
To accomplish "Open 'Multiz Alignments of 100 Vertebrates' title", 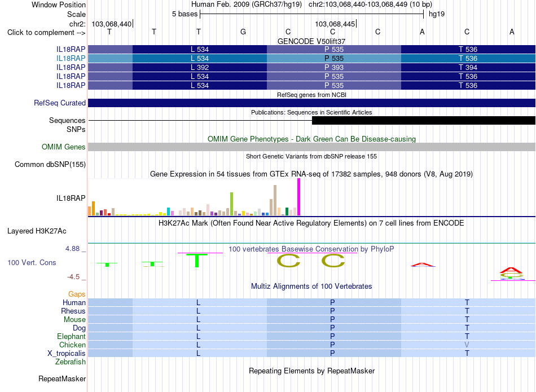I will coord(311,287).
